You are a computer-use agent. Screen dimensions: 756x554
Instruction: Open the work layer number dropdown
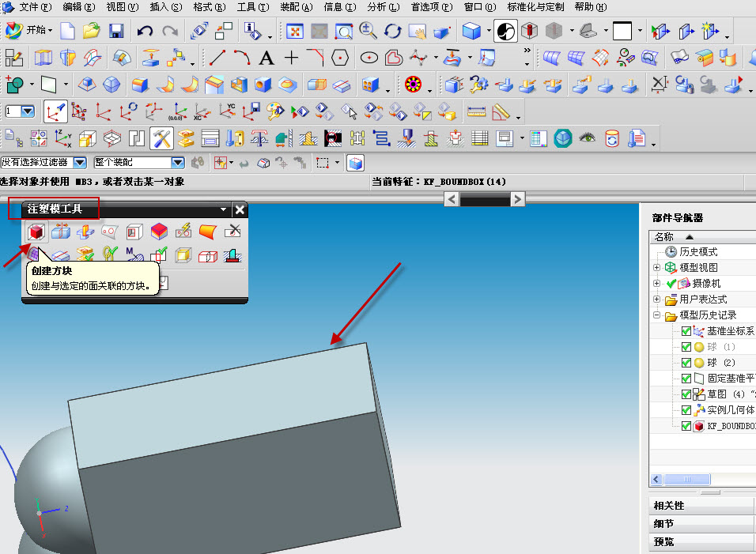tap(28, 111)
